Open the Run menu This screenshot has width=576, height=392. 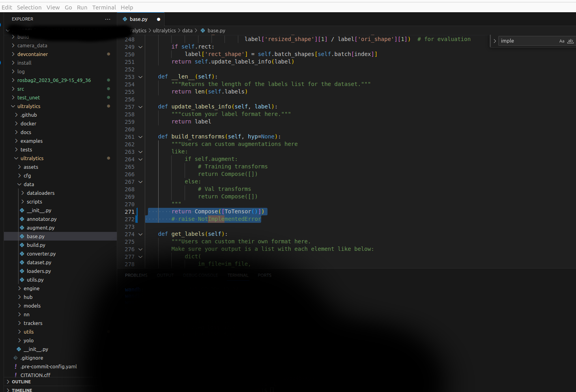pyautogui.click(x=82, y=7)
